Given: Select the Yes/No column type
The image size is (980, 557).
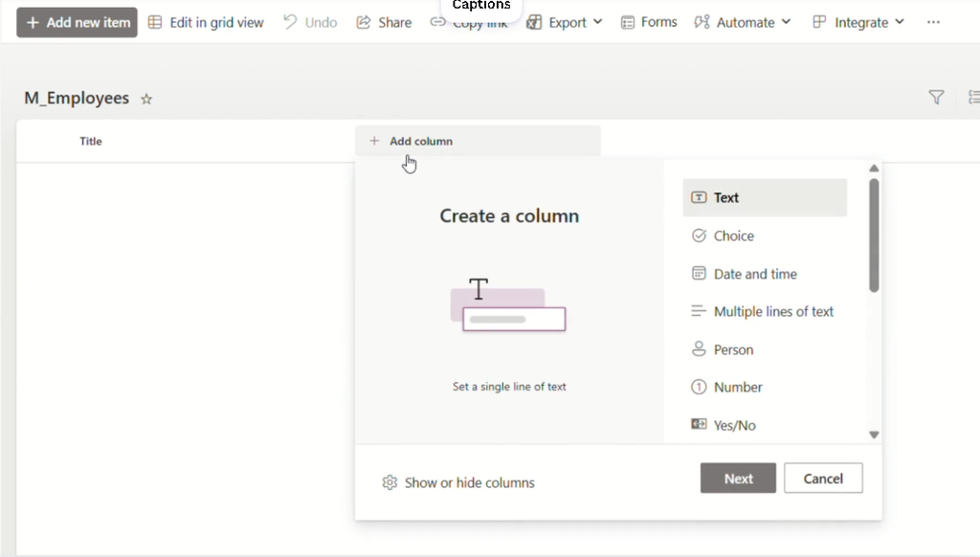Looking at the screenshot, I should click(765, 425).
